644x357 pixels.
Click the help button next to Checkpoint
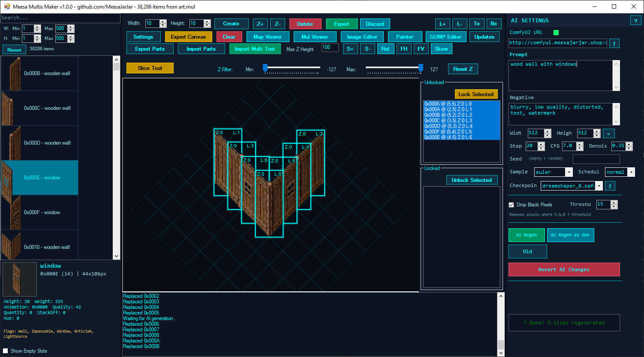tap(610, 186)
